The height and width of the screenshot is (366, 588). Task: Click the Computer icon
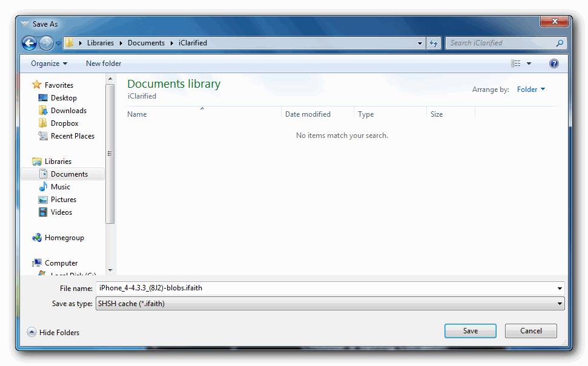pos(37,263)
